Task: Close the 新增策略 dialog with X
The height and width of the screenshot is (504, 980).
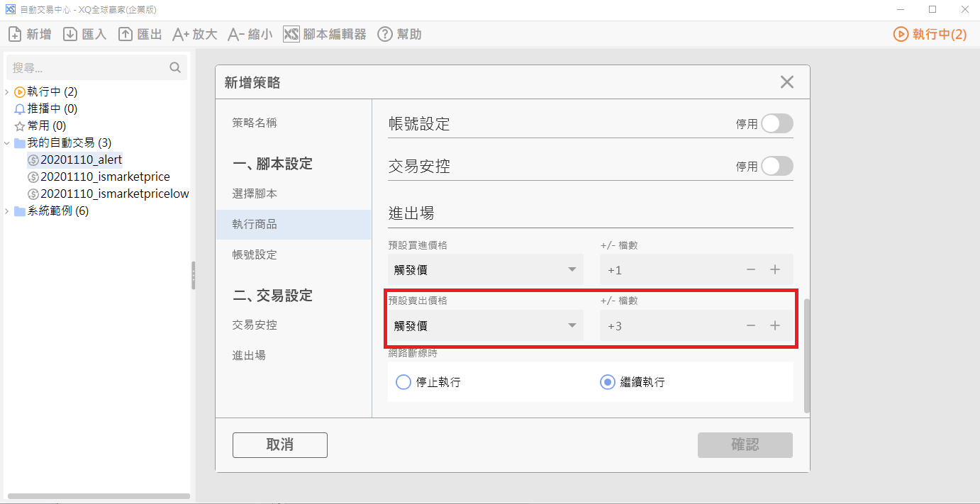Action: [x=786, y=82]
